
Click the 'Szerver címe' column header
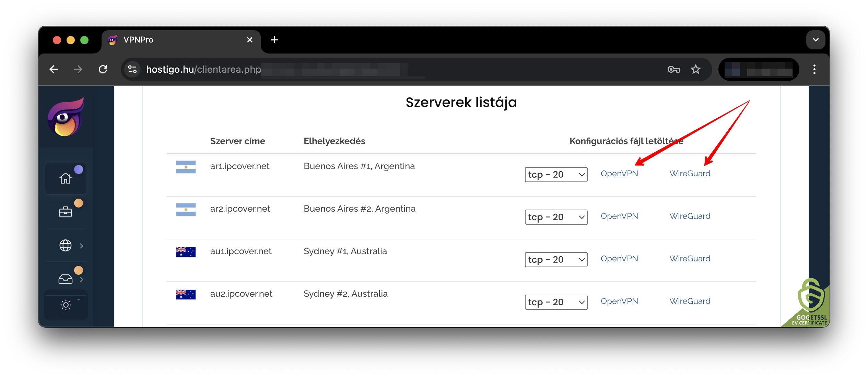(x=237, y=141)
